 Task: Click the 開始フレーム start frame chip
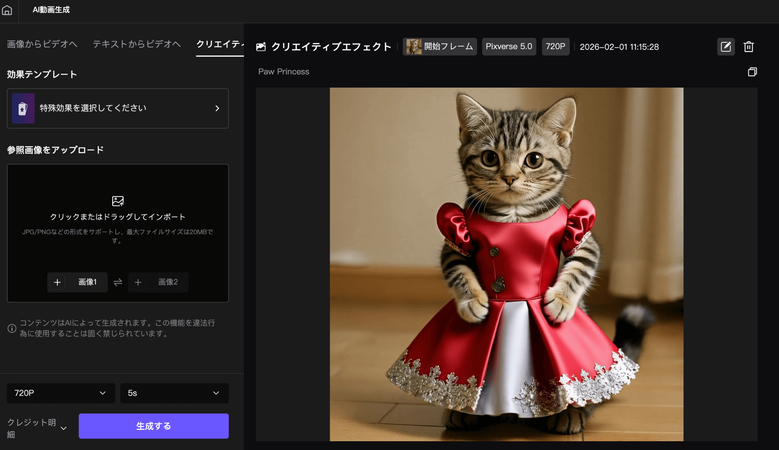[440, 47]
